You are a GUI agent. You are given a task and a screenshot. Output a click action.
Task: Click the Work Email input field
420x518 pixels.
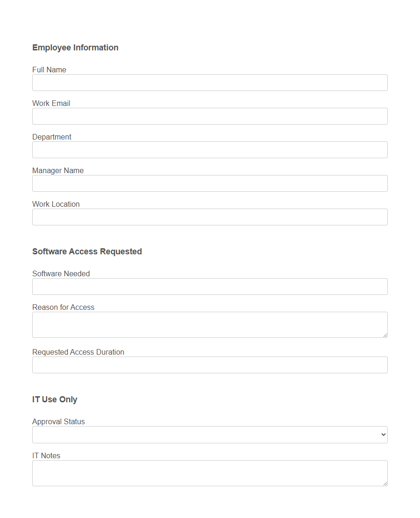point(210,116)
